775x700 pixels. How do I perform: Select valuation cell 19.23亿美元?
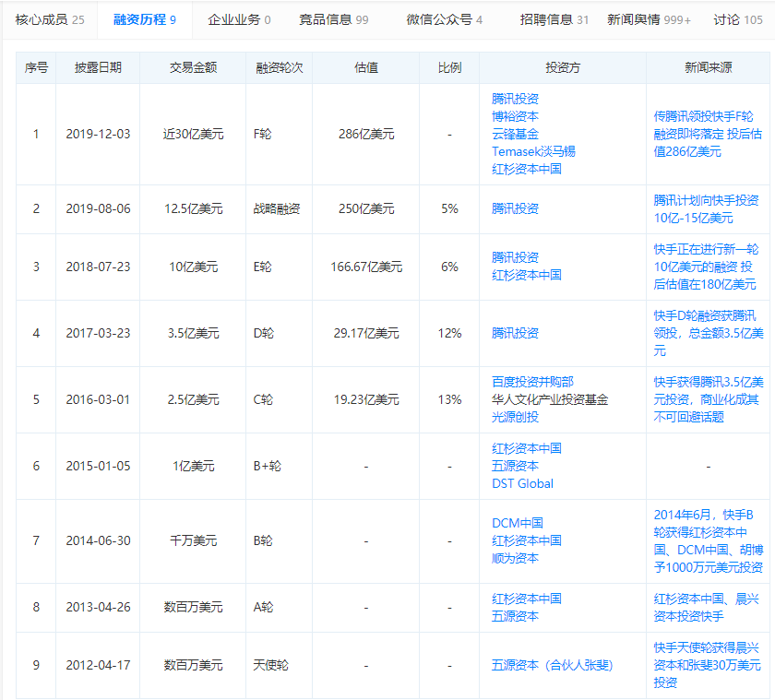pyautogui.click(x=366, y=399)
